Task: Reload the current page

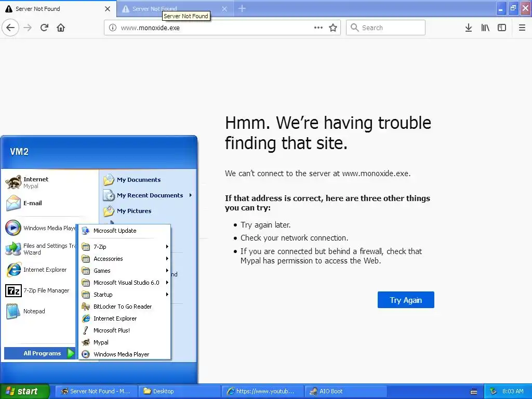Action: (44, 28)
